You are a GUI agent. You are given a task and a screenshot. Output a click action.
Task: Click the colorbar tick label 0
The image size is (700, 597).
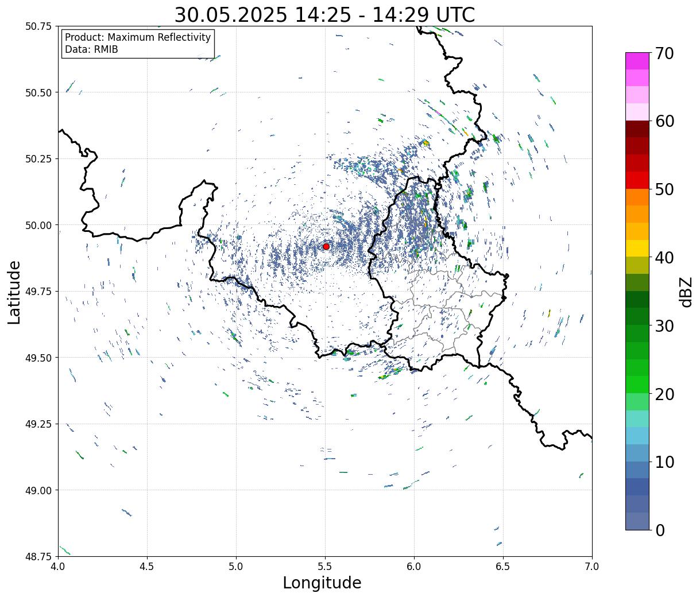point(660,530)
